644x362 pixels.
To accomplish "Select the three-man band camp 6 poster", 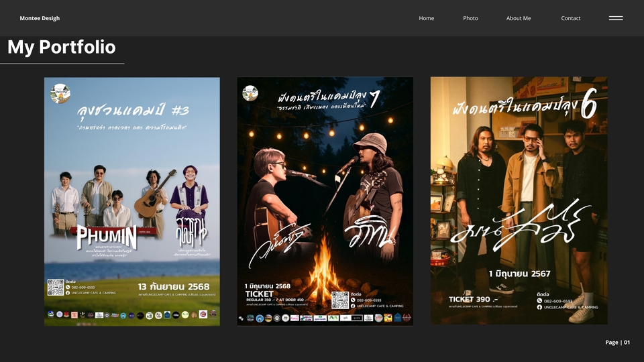I will [x=519, y=201].
